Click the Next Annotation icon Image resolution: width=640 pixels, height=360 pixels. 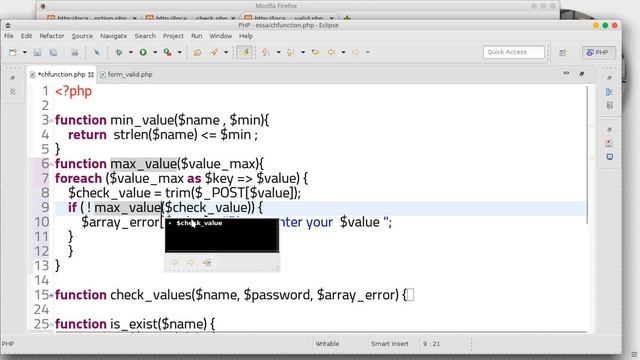click(266, 52)
